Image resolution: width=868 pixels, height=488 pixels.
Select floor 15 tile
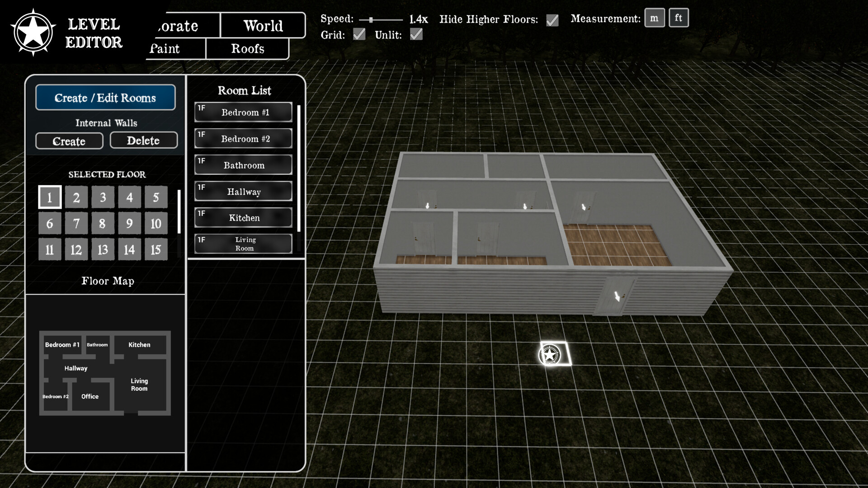tap(156, 249)
